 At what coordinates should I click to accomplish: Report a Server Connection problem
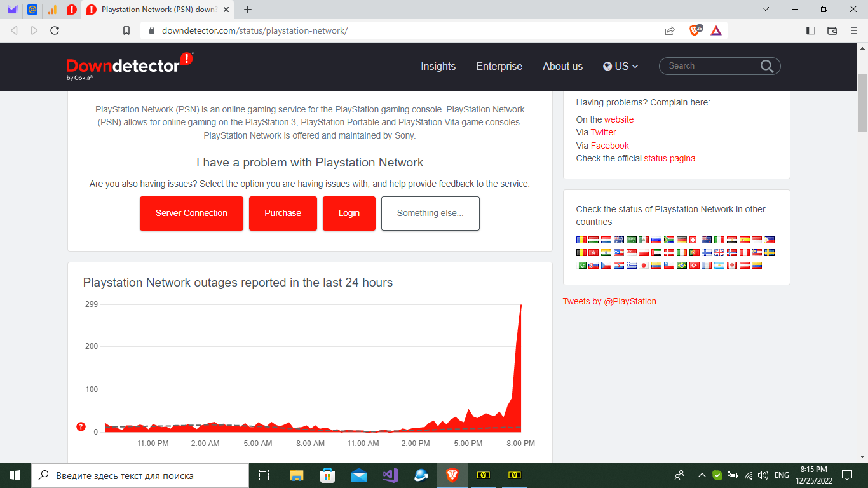(x=191, y=213)
